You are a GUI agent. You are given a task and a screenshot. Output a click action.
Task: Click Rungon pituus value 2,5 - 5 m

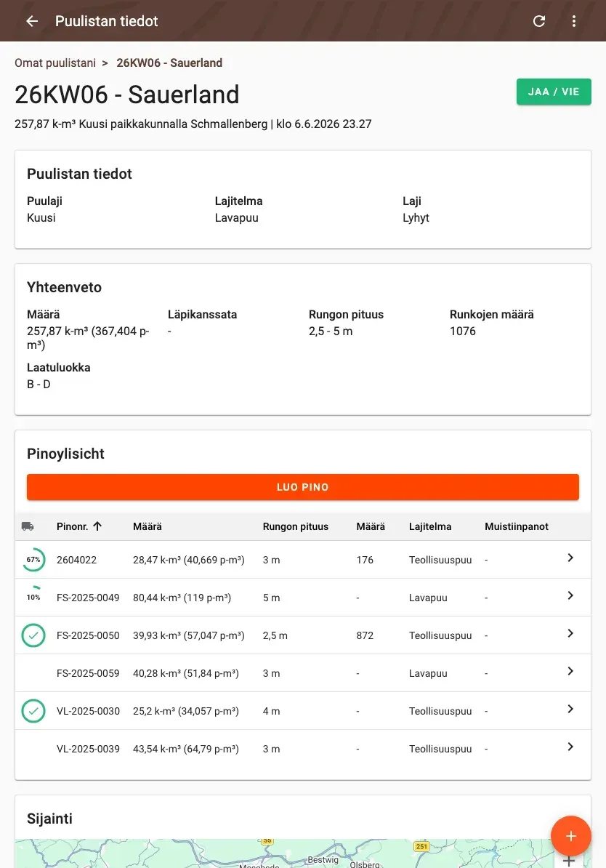click(x=331, y=331)
